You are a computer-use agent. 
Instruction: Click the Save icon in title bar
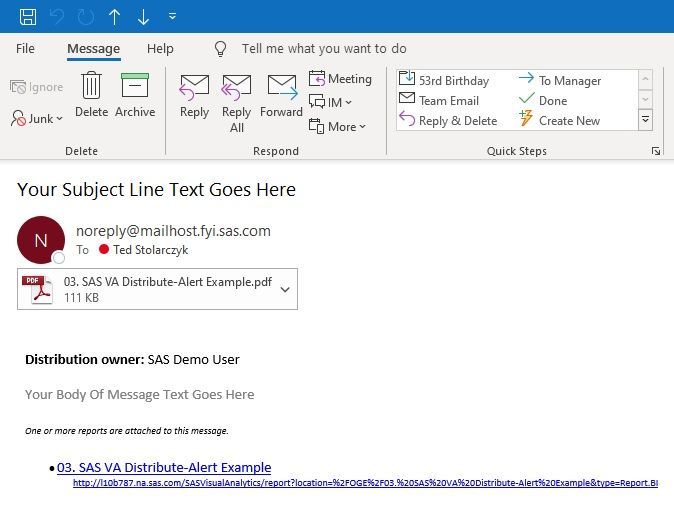tap(28, 16)
